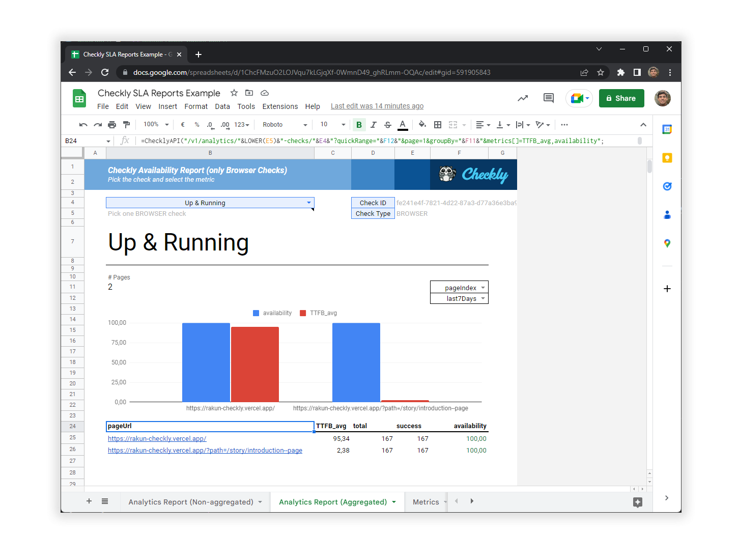Open the last7Days time range dropdown
Screen dimensions: 738x560
(x=482, y=298)
